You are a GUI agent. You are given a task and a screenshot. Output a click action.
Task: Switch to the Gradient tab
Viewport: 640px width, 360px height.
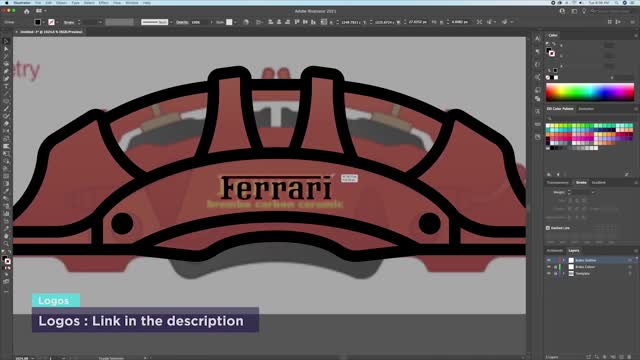599,182
